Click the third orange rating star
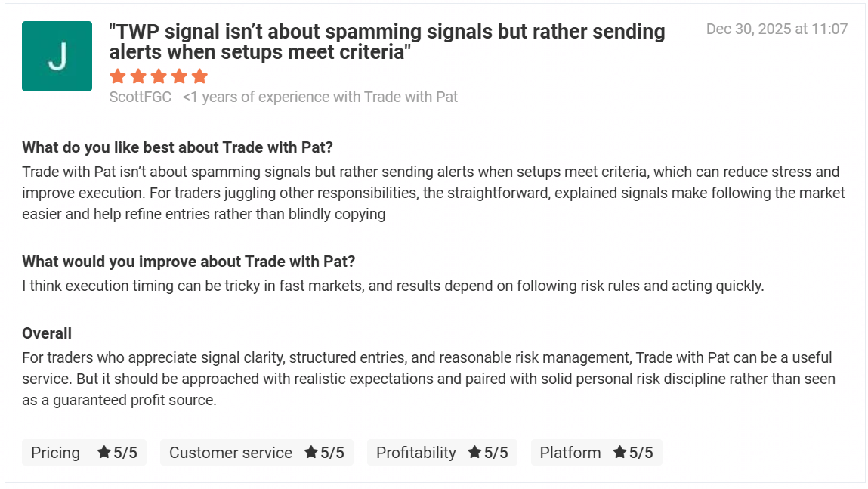This screenshot has width=868, height=489. tap(159, 76)
